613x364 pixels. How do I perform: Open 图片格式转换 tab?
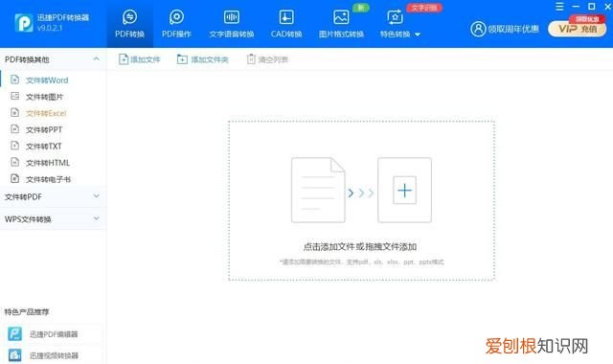(341, 24)
